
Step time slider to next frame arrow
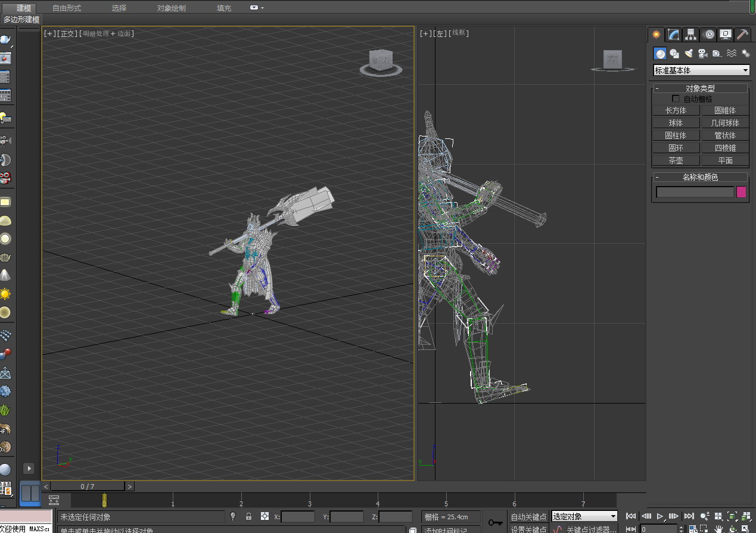tap(129, 486)
